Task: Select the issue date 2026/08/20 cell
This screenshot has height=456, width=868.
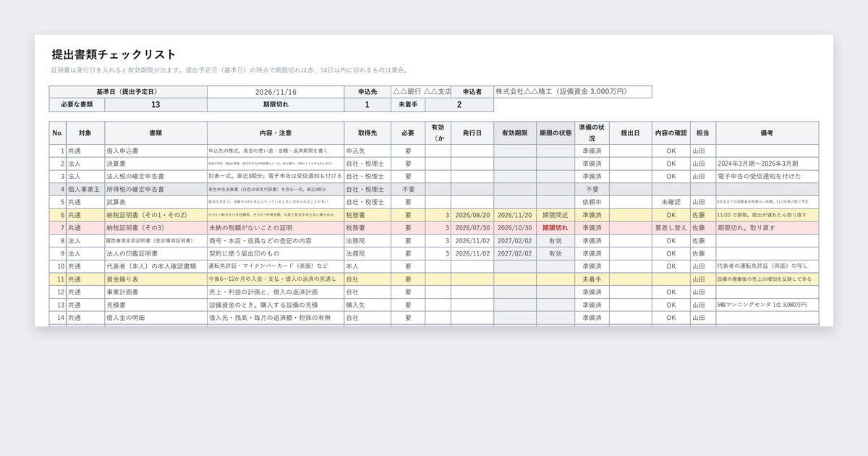Action: tap(473, 215)
